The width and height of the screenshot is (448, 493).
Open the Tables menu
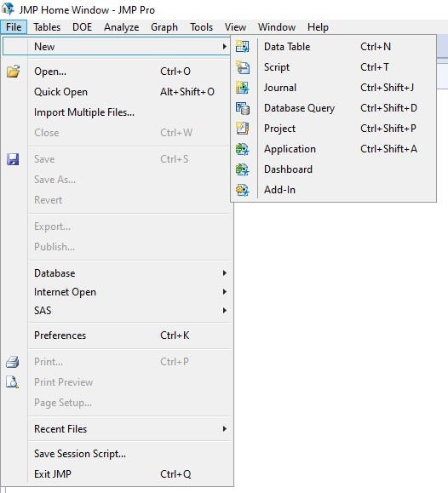47,27
